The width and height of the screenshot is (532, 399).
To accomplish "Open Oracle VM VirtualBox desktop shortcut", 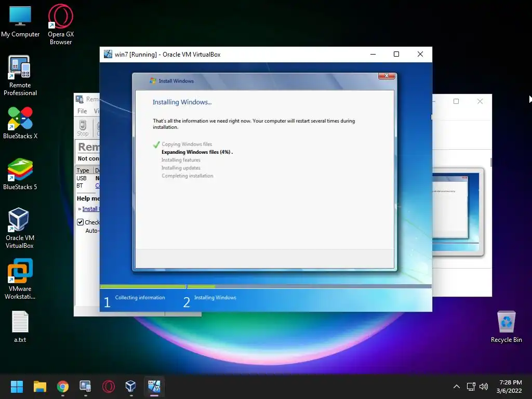I will (20, 228).
